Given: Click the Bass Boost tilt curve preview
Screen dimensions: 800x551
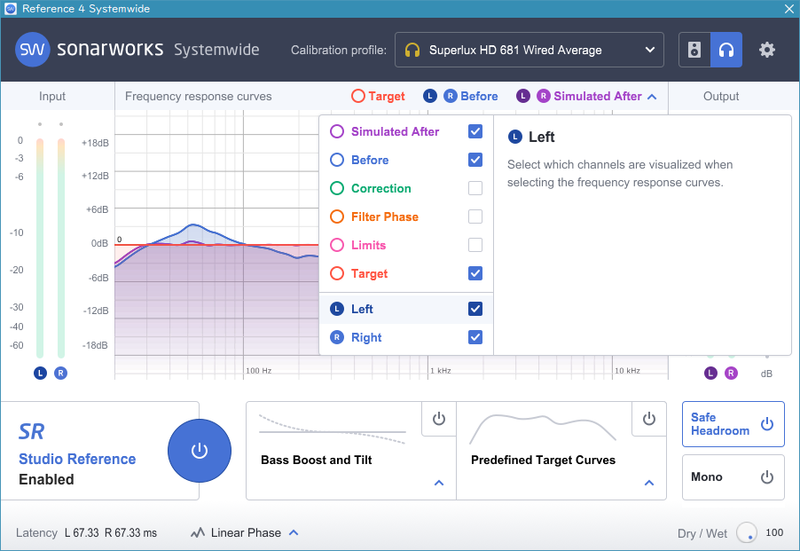Looking at the screenshot, I should [332, 430].
